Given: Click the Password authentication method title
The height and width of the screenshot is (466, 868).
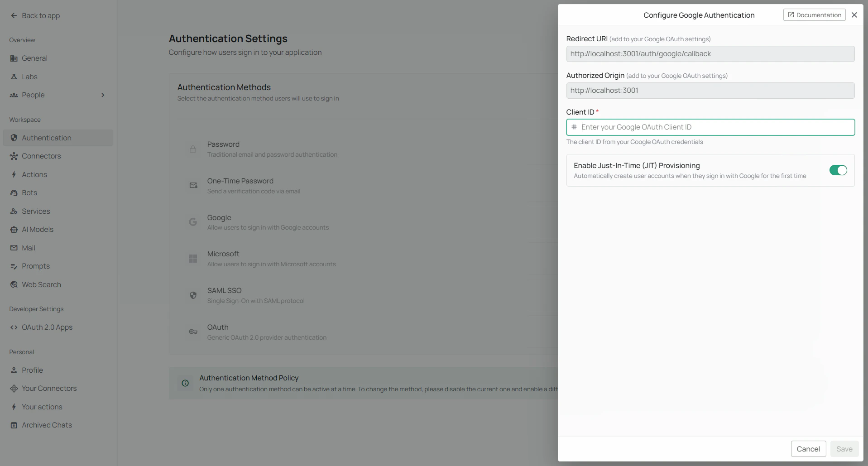Looking at the screenshot, I should point(223,144).
